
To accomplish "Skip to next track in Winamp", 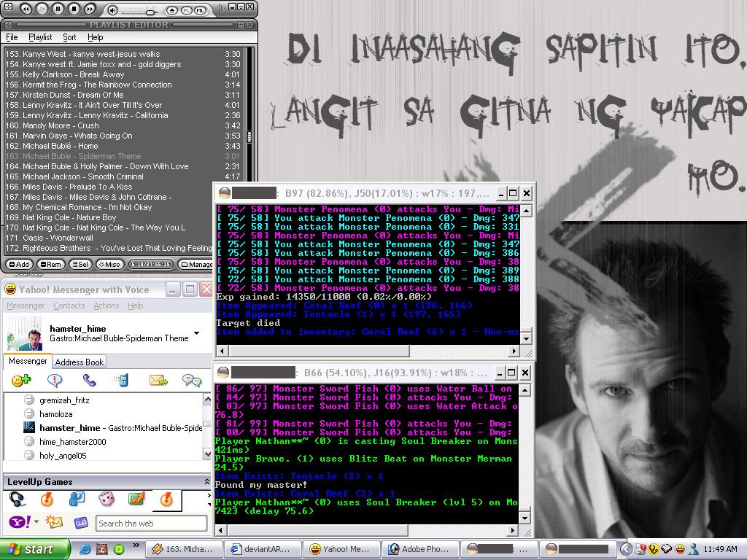I will (90, 9).
